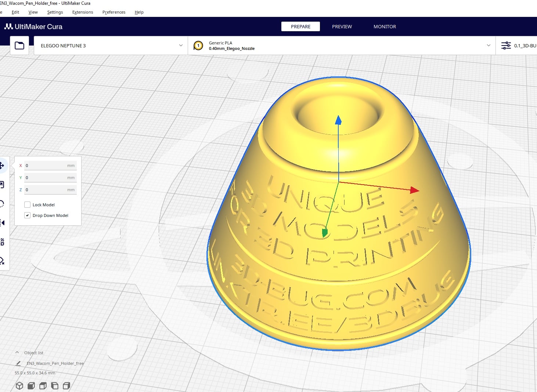Select the Rotate tool icon
Screen dimensions: 537x392
pyautogui.click(x=2, y=204)
